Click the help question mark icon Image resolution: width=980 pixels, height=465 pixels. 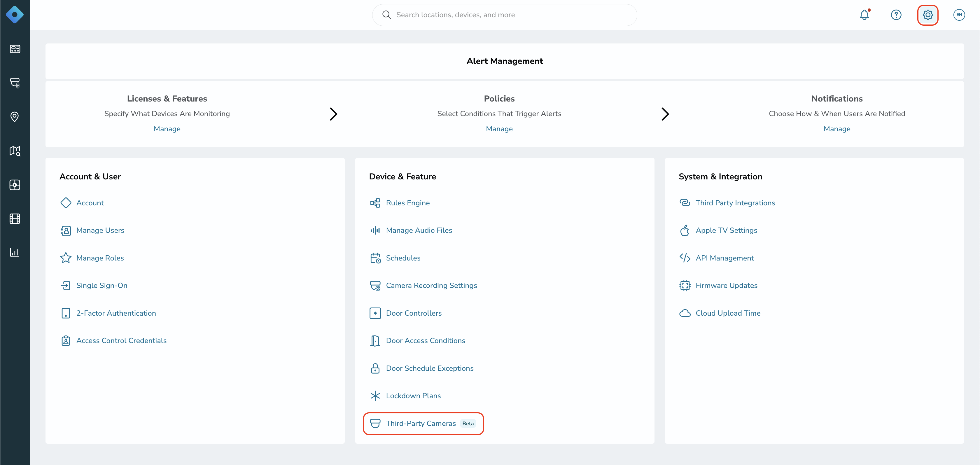pos(896,15)
